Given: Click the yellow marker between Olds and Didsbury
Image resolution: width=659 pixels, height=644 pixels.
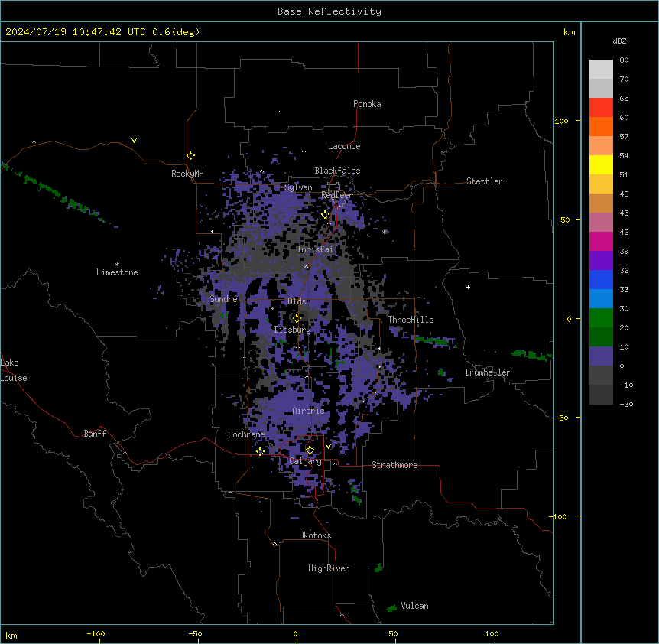Looking at the screenshot, I should (297, 319).
